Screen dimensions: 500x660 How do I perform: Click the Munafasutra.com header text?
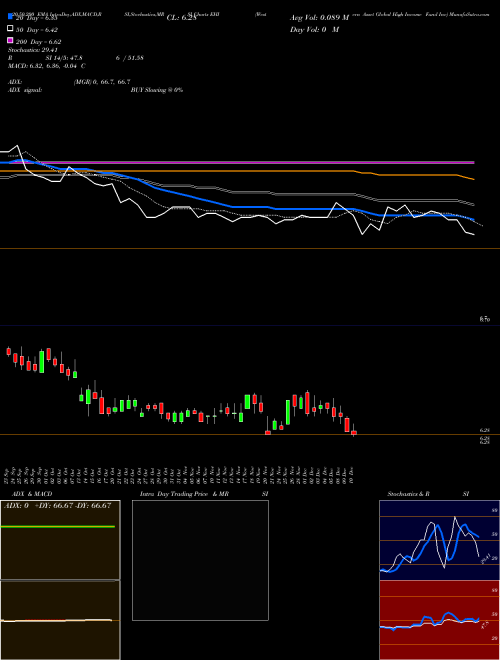pos(469,14)
